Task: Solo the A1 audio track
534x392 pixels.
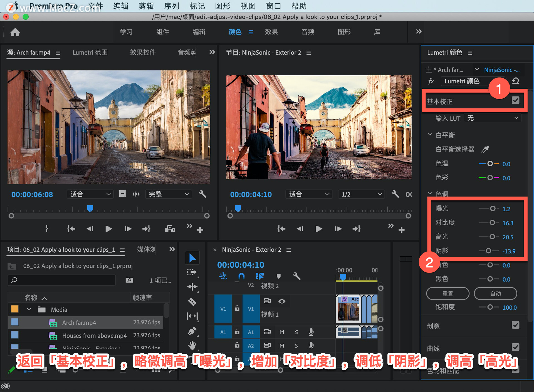Action: pos(296,332)
